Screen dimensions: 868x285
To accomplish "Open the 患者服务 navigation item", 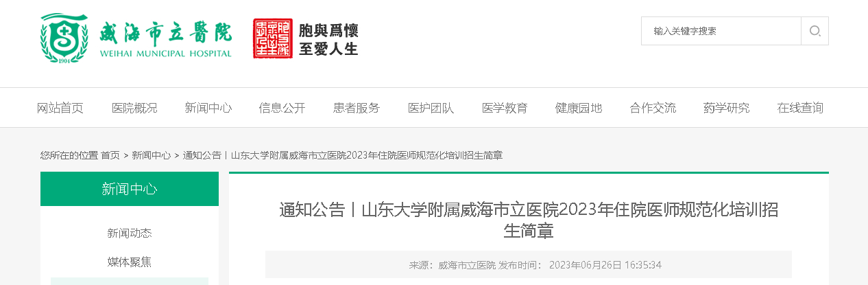I will point(357,108).
